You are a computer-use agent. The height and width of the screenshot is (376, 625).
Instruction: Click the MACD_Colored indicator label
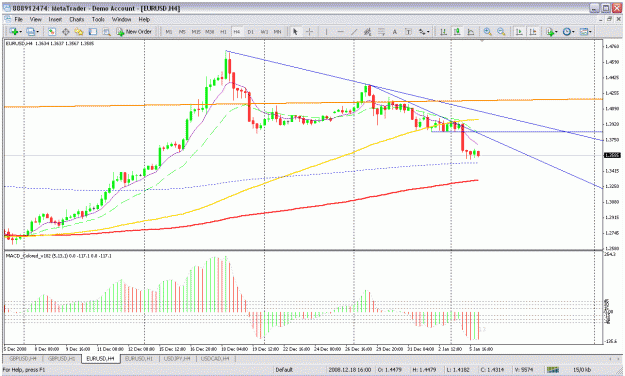click(59, 256)
